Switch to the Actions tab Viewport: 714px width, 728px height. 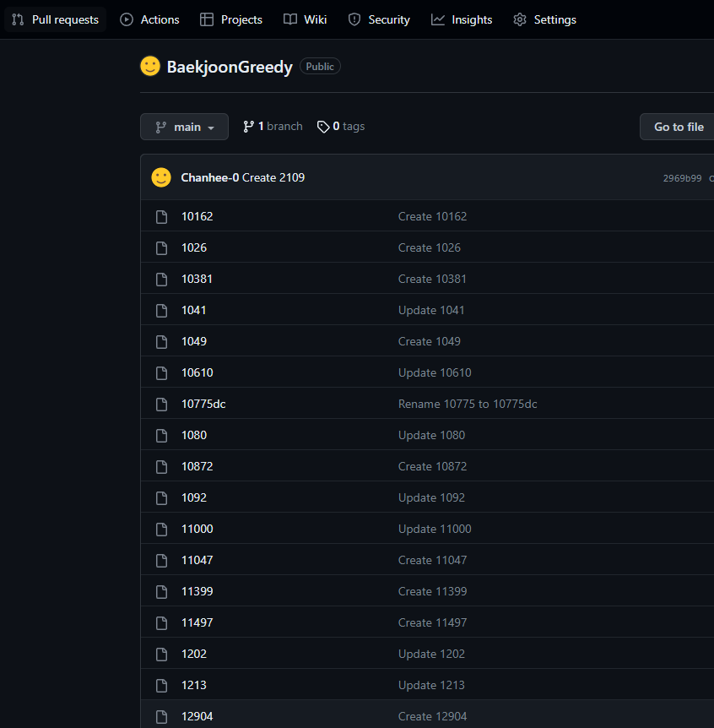pos(150,19)
